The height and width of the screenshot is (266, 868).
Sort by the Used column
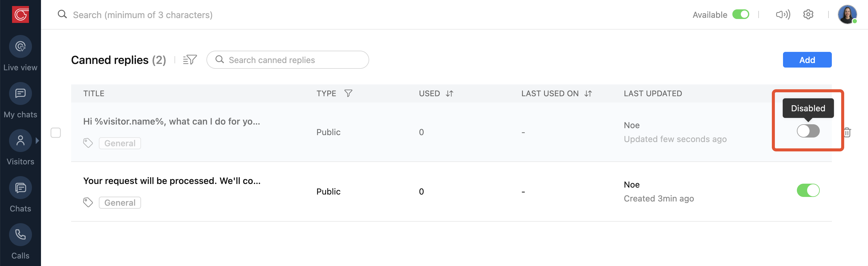[449, 93]
